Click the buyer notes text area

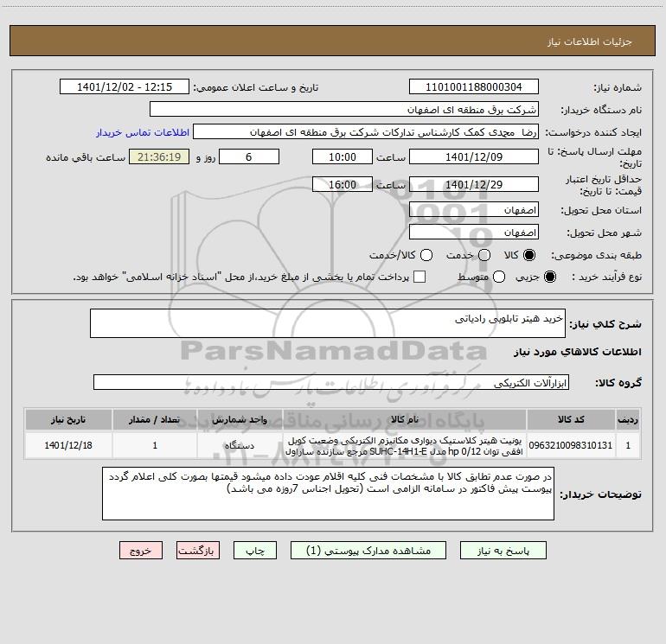click(x=328, y=494)
